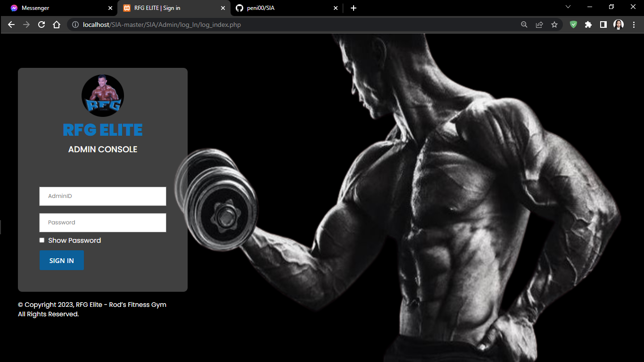This screenshot has width=644, height=362.
Task: Switch to the peni00/SIA GitHub tab
Action: click(283, 8)
